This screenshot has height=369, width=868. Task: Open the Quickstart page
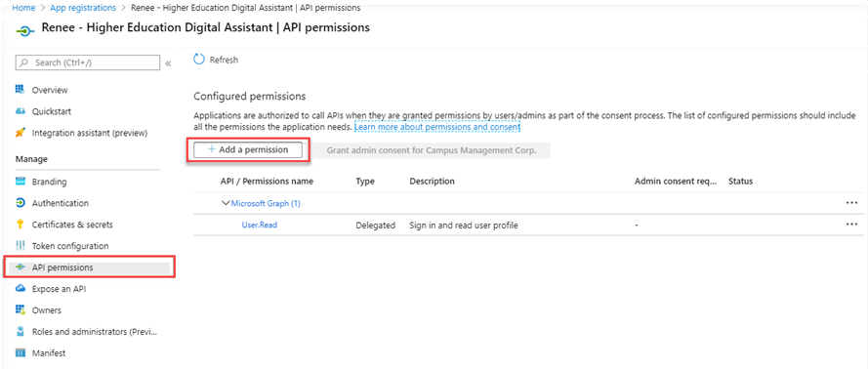[52, 111]
